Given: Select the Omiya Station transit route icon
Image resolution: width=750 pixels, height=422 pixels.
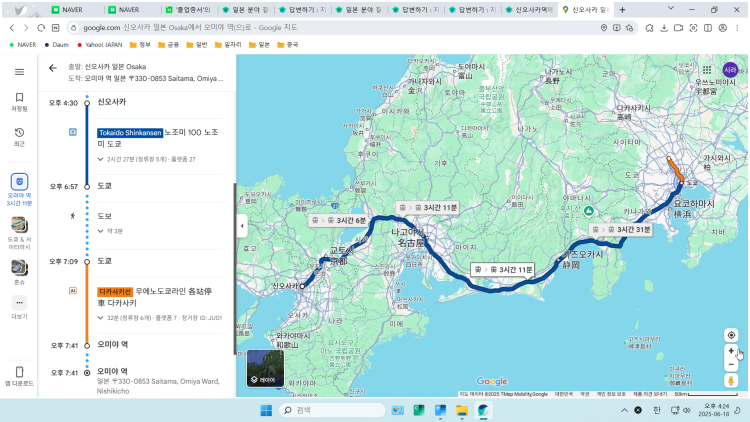Looking at the screenshot, I should pyautogui.click(x=19, y=181).
